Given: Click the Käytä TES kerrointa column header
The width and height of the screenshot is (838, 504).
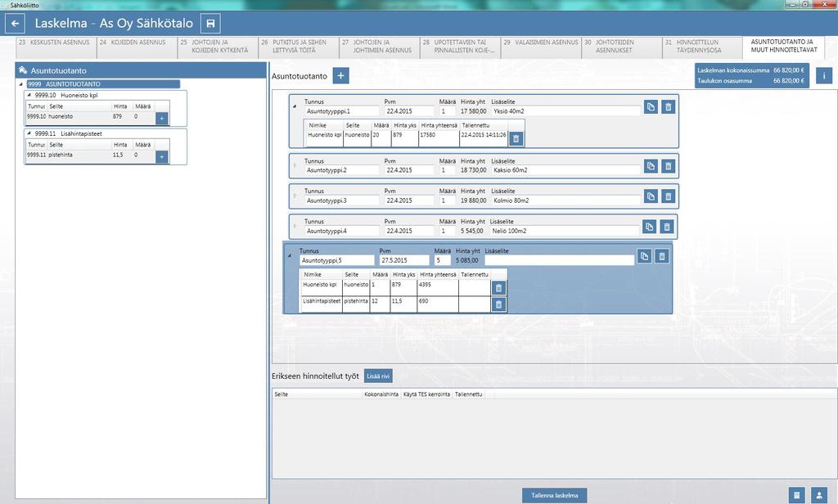Looking at the screenshot, I should point(426,394).
